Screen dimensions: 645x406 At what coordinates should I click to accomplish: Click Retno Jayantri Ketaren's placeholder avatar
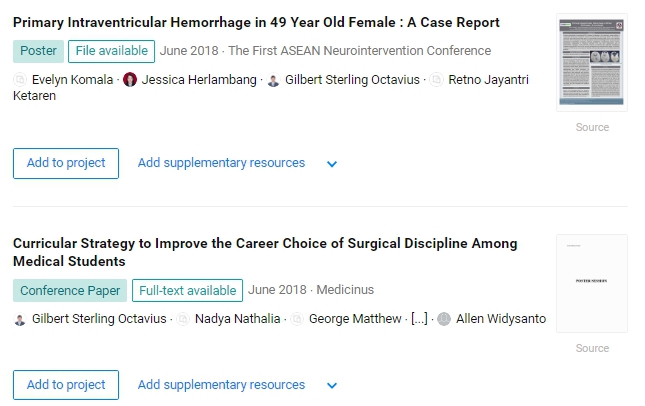coord(436,79)
